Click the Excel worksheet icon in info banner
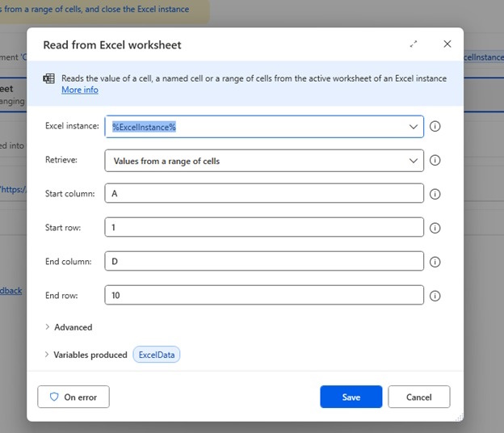This screenshot has width=504, height=433. (x=48, y=78)
